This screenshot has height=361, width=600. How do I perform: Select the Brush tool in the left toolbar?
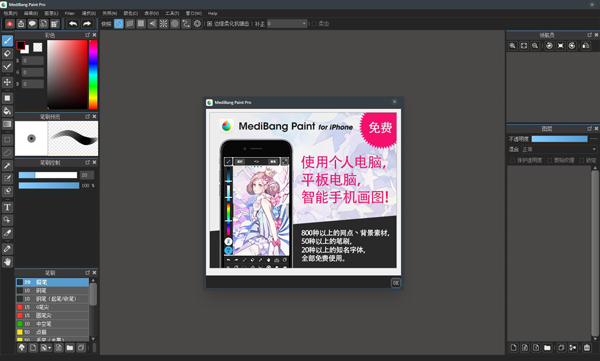[7, 41]
